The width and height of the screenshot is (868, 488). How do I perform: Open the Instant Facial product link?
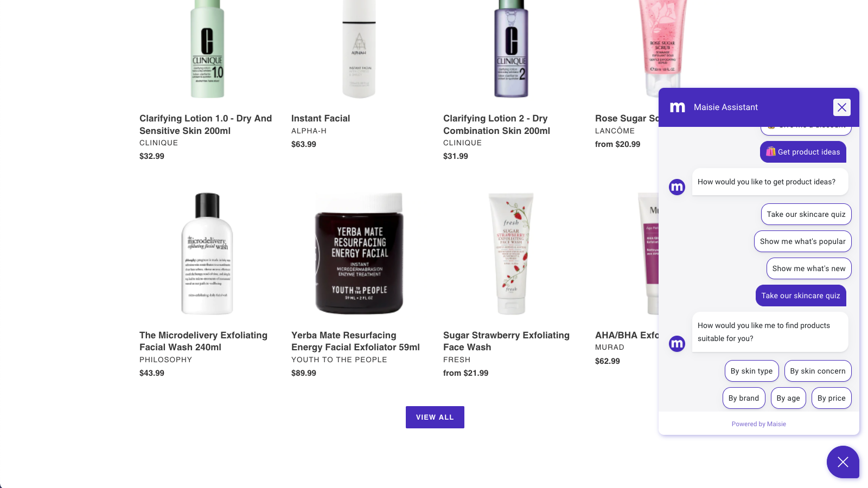point(321,118)
